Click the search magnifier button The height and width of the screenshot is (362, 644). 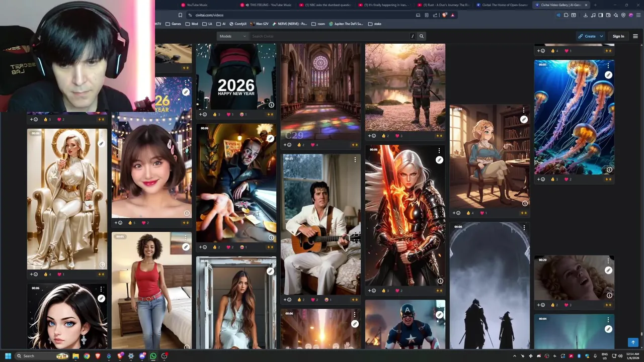pyautogui.click(x=422, y=36)
